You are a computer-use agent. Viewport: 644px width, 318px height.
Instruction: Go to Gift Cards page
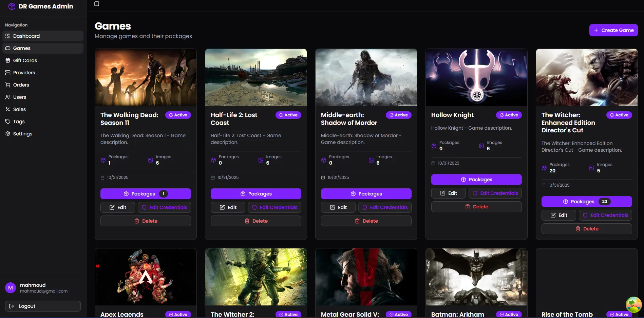pos(43,60)
